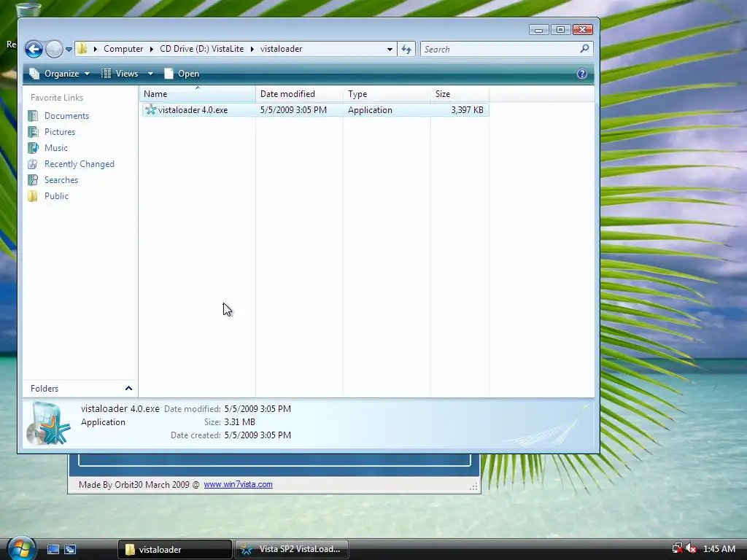The image size is (747, 560).
Task: Click the large preview icon in details pane
Action: point(48,424)
